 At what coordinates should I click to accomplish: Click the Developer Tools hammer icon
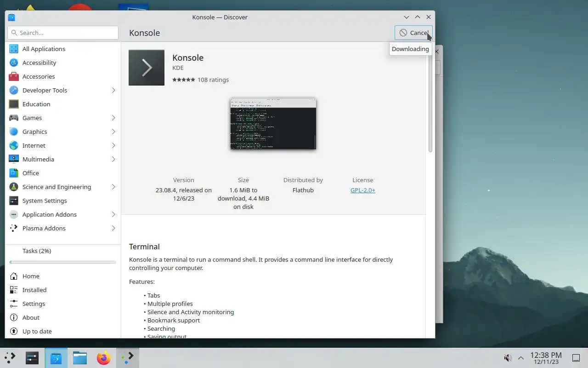14,90
